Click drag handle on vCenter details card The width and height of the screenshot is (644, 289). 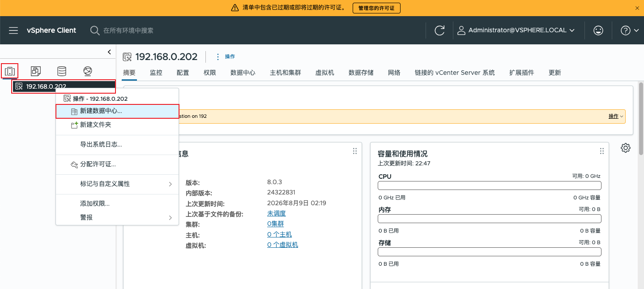(x=355, y=151)
